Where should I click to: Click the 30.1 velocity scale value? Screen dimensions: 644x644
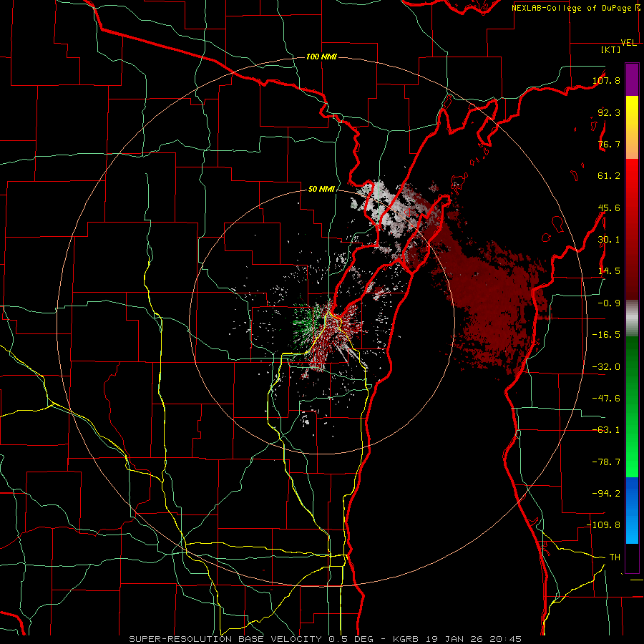click(609, 240)
